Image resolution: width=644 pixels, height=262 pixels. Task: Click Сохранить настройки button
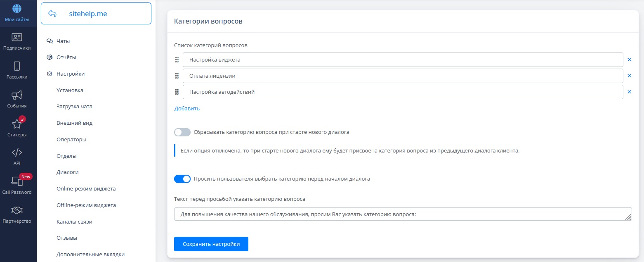click(211, 244)
